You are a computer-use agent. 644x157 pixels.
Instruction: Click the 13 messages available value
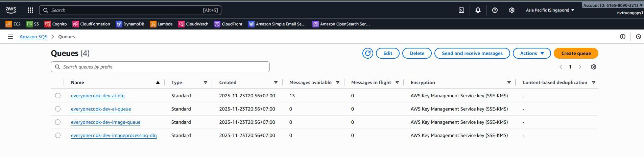click(292, 96)
